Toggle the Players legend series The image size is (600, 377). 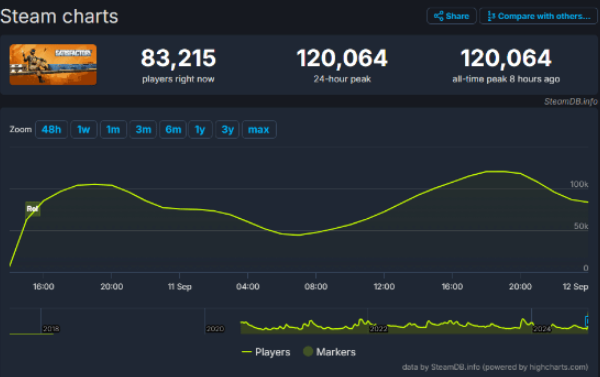[x=266, y=352]
